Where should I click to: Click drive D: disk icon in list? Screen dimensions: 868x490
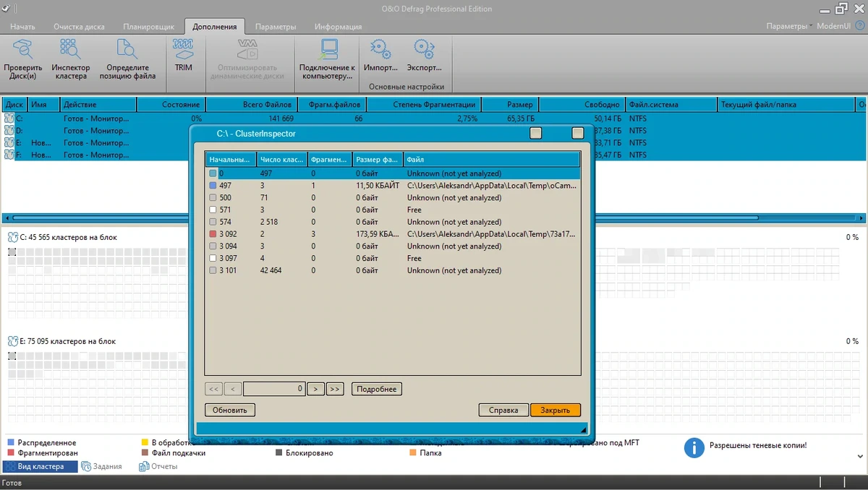[9, 130]
